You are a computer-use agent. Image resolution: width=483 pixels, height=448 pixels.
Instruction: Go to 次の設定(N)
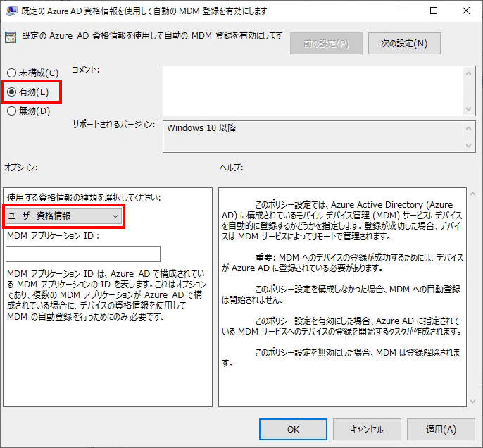(x=404, y=44)
